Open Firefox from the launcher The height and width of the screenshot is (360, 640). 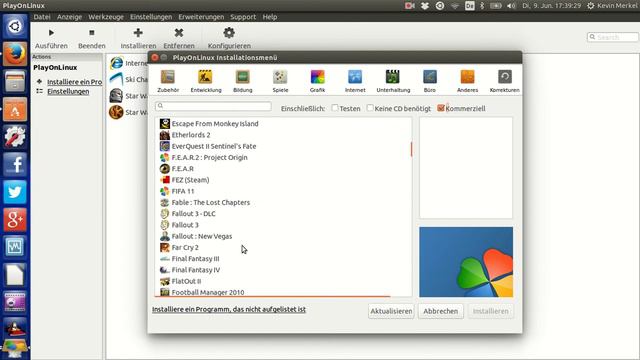[15, 53]
